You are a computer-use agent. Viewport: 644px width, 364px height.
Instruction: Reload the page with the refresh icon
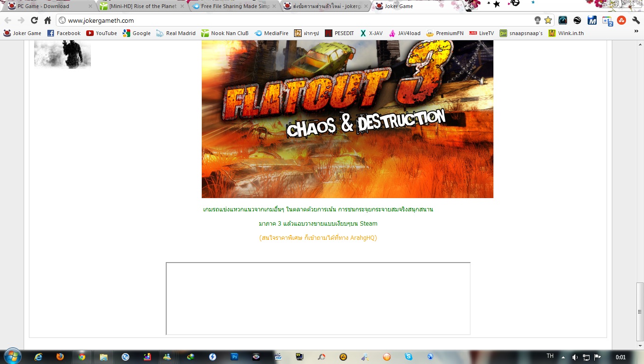pyautogui.click(x=34, y=20)
